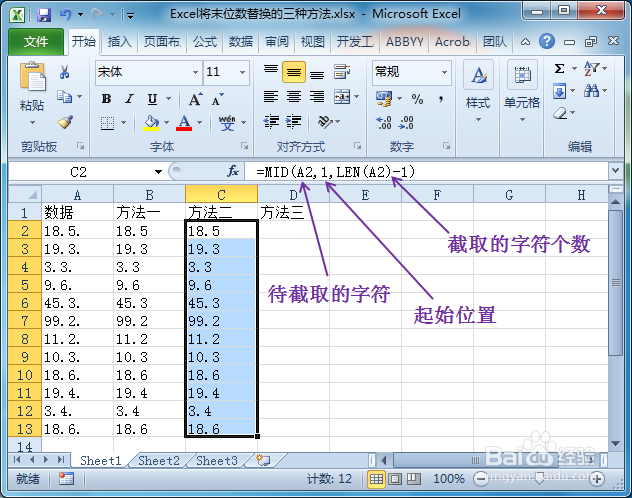This screenshot has width=632, height=498.
Task: Select the Format Painter brush
Action: pyautogui.click(x=65, y=122)
